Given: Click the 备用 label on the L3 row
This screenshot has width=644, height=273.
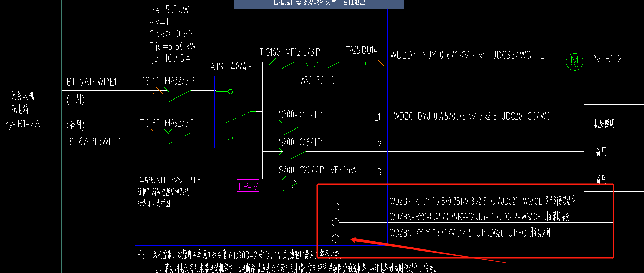Looking at the screenshot, I should 601,179.
